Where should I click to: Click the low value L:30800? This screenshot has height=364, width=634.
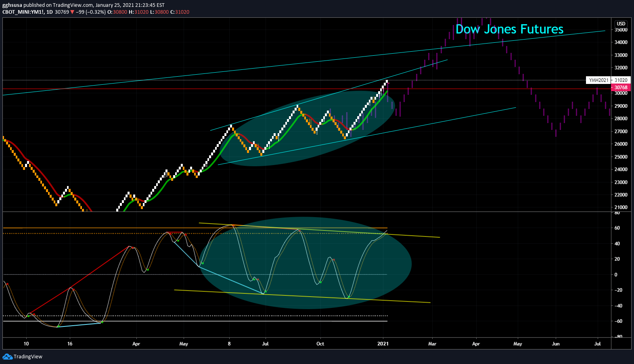pyautogui.click(x=159, y=12)
